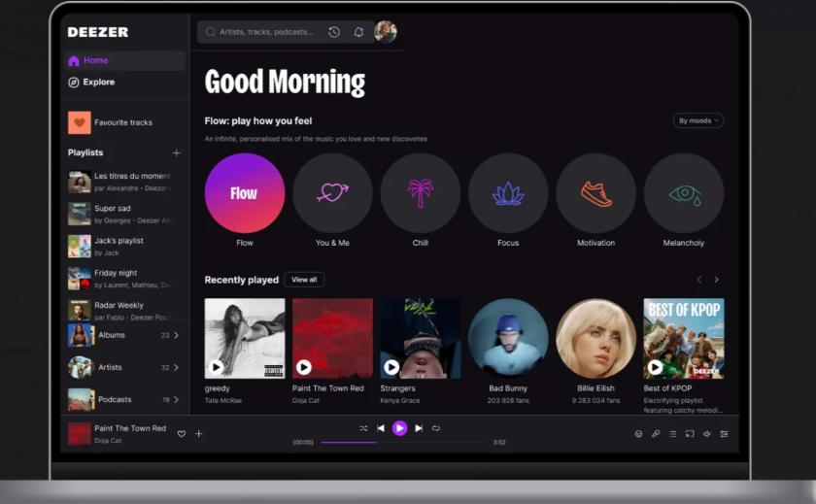
Task: Open the Albums library entry
Action: pyautogui.click(x=123, y=335)
